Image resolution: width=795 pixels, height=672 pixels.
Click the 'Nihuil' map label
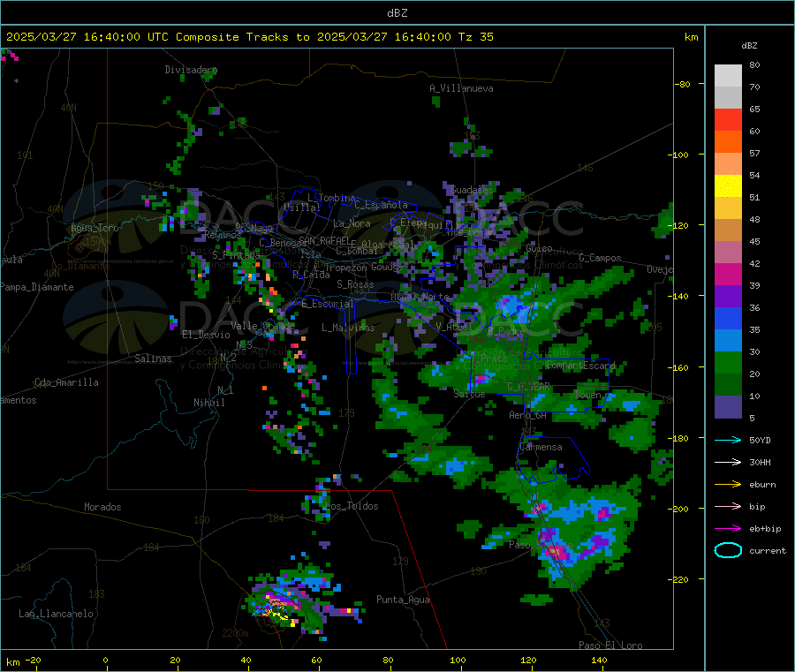208,403
